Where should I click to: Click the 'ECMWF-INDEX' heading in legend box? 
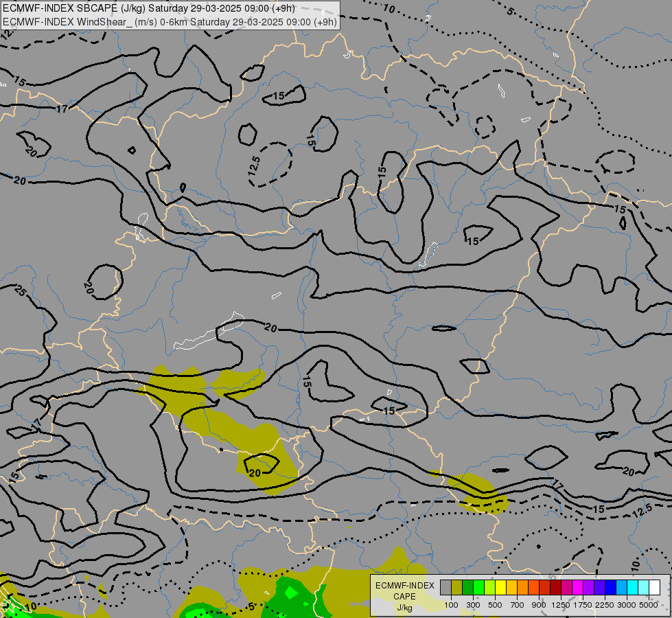(404, 586)
